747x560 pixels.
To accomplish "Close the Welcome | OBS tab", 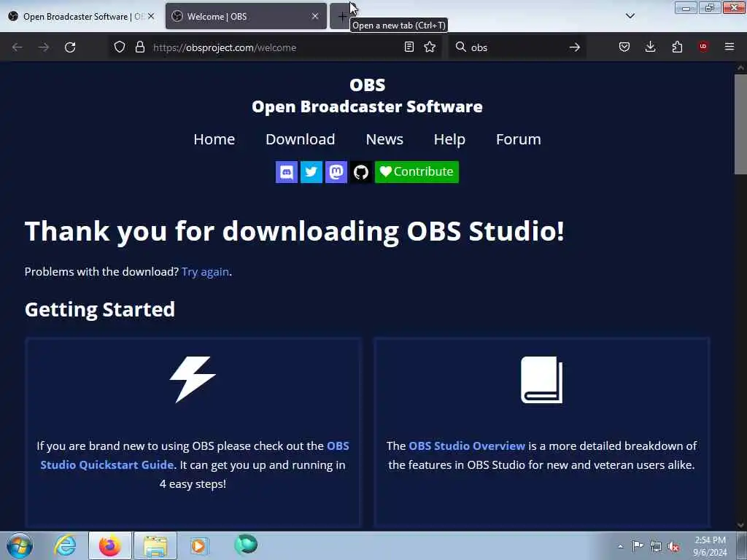I will click(315, 16).
